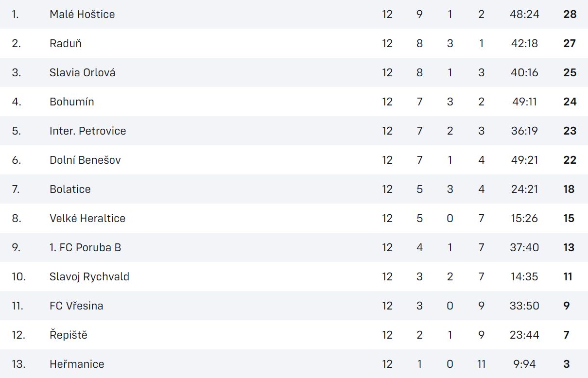Click the rank number 13. cell
Image resolution: width=588 pixels, height=378 pixels.
pos(18,364)
